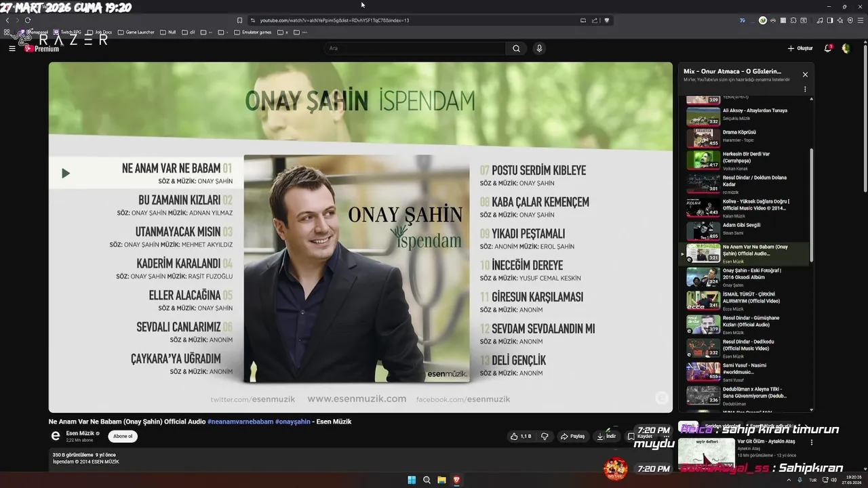The height and width of the screenshot is (488, 868).
Task: Click the Paylaş share button
Action: click(572, 436)
